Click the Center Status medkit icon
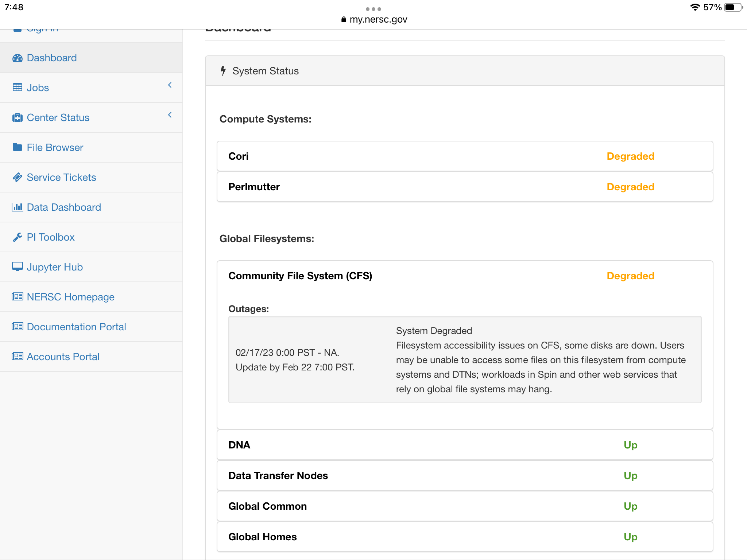The image size is (747, 560). pyautogui.click(x=17, y=118)
